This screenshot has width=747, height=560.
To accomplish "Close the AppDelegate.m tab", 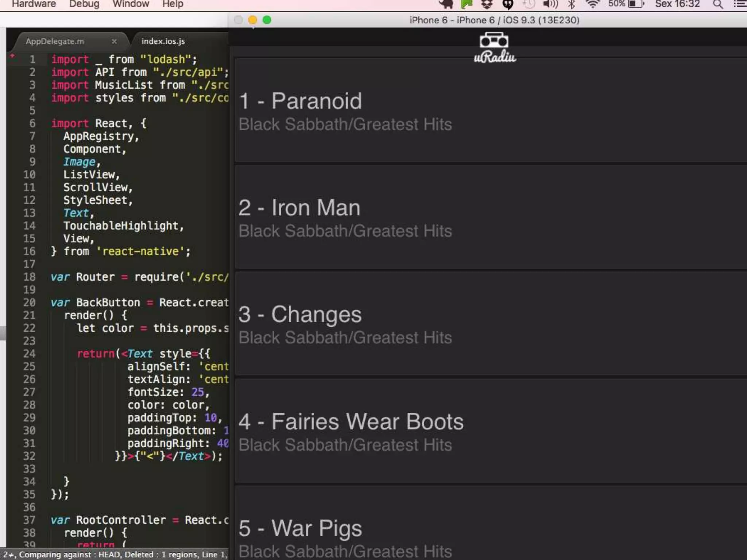I will (x=114, y=41).
